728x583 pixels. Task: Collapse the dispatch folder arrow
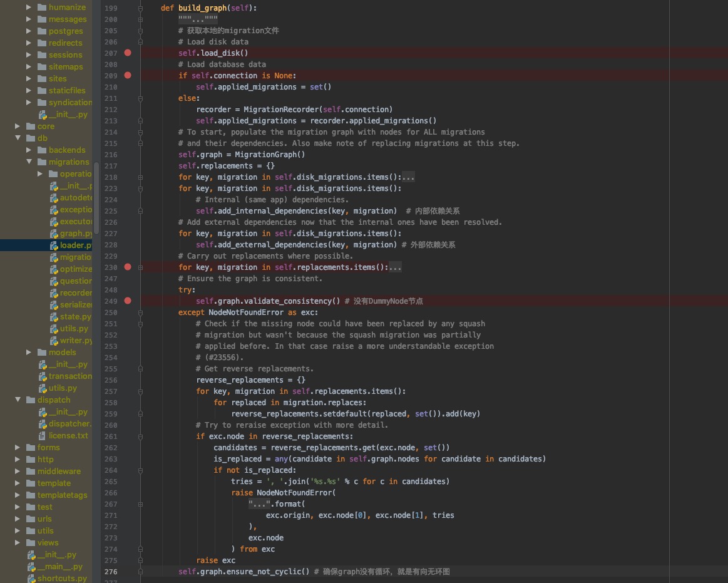[18, 400]
